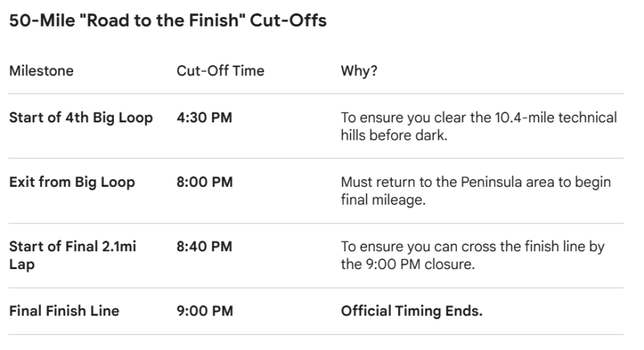Click the "Start of Final 2.1mi" milestone text

click(x=72, y=247)
